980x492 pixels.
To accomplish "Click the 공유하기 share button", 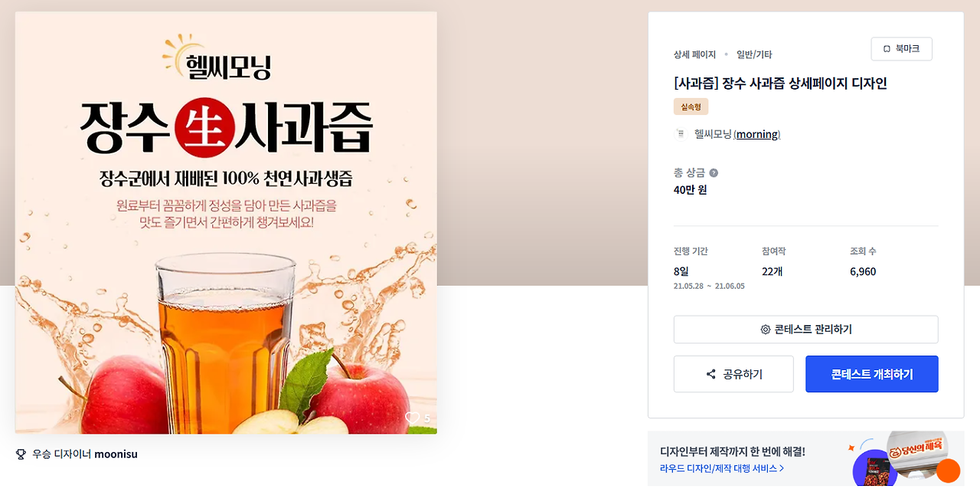I will 733,374.
